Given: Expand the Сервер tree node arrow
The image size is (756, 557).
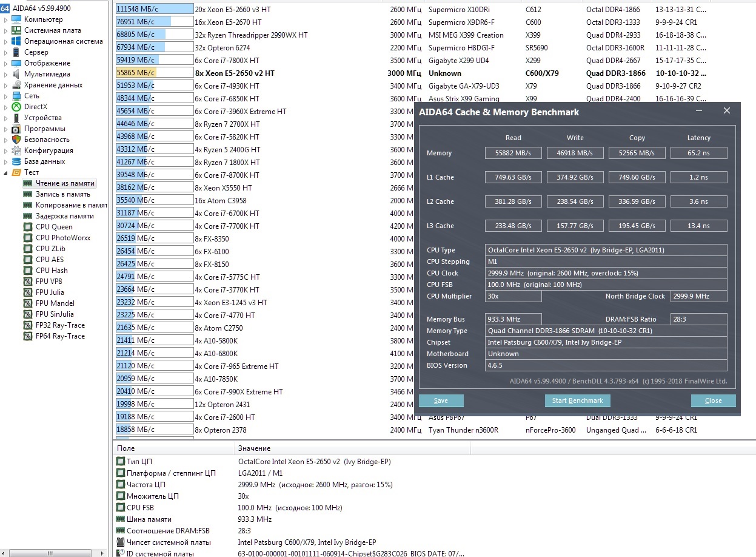Looking at the screenshot, I should 6,53.
